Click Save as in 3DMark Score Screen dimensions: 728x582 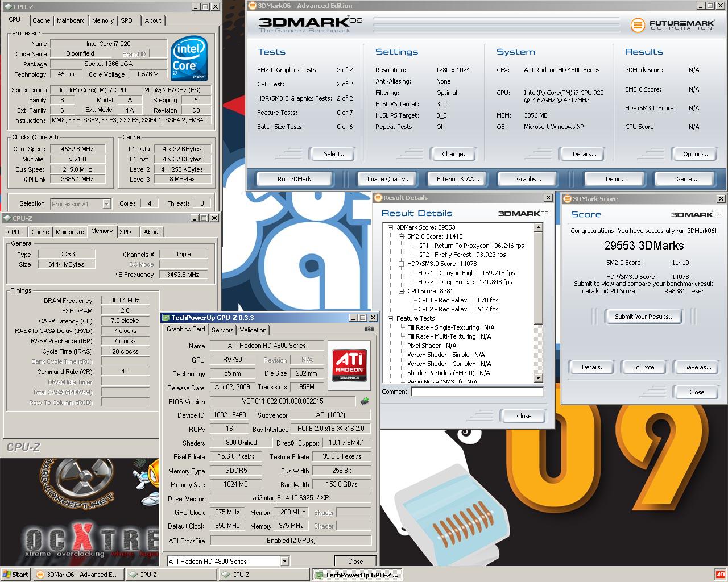(x=697, y=367)
